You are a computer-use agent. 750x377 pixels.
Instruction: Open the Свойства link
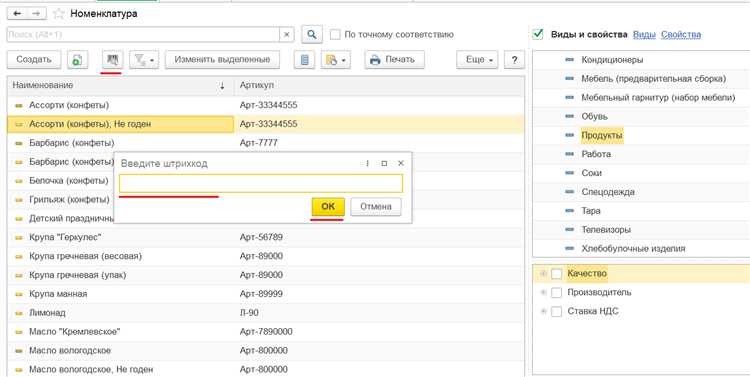pyautogui.click(x=681, y=34)
